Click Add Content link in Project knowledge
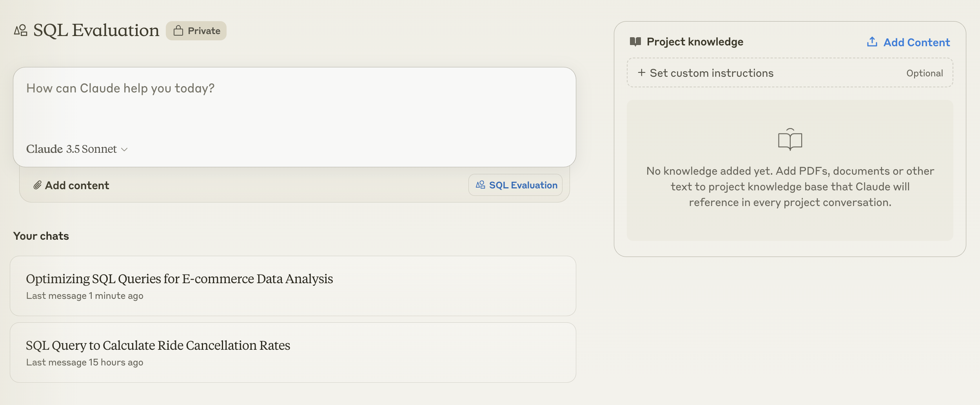 click(x=909, y=42)
